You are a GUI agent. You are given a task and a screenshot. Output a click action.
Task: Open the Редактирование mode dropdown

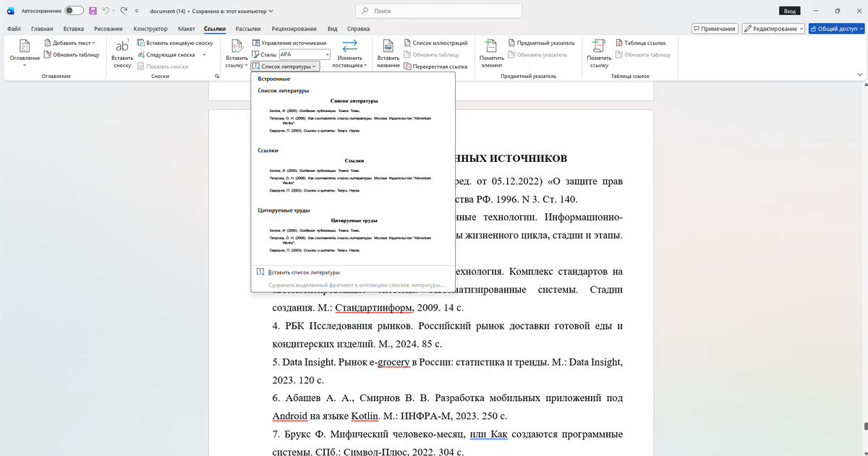tap(773, 29)
